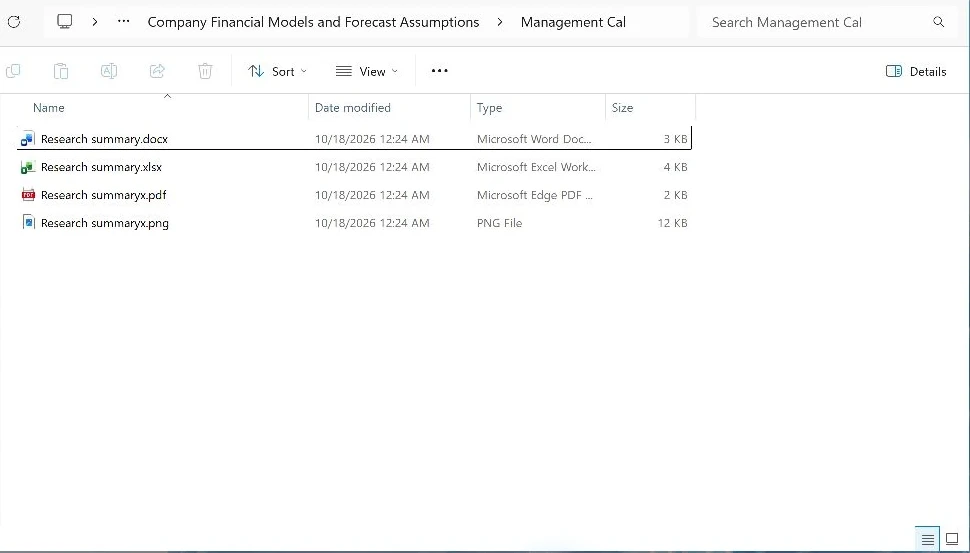Click the Paste toolbar icon

(61, 71)
